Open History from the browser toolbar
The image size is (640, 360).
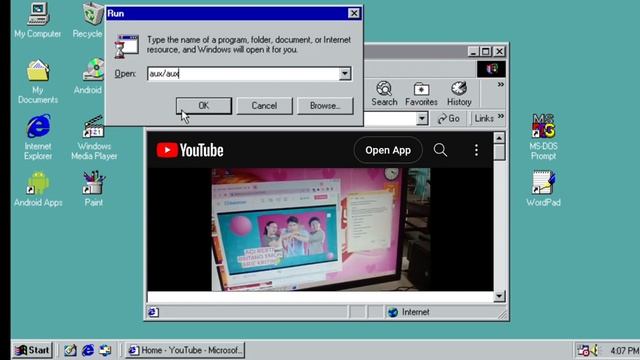459,94
